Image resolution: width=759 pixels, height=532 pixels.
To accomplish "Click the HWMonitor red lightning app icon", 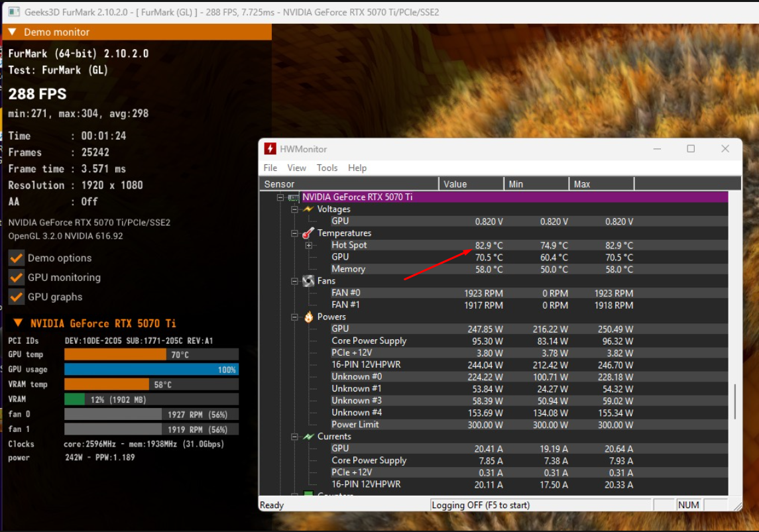I will click(x=270, y=149).
